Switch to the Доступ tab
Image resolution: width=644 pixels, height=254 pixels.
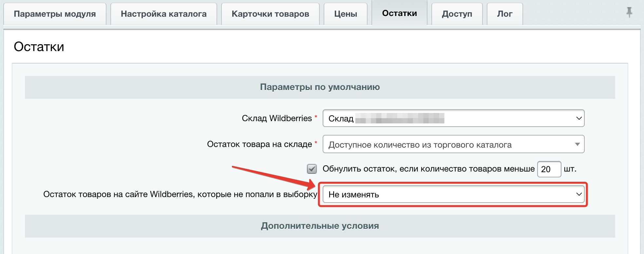457,14
